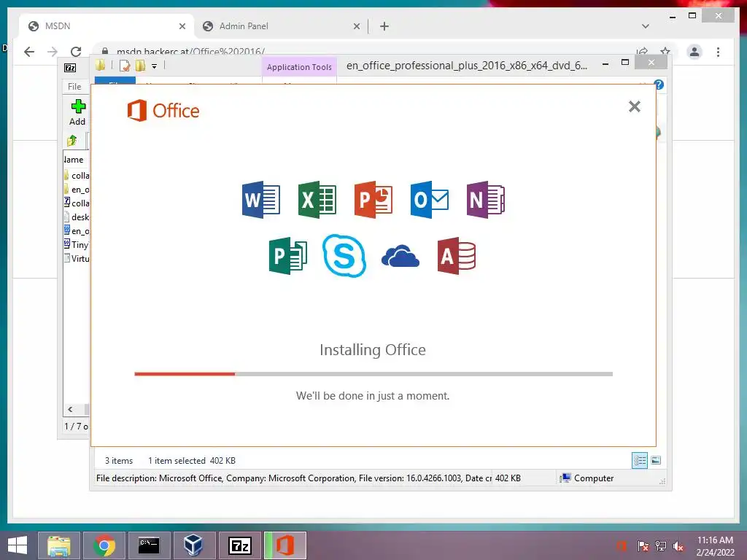
Task: Close the MSDN browser tab
Action: click(182, 27)
